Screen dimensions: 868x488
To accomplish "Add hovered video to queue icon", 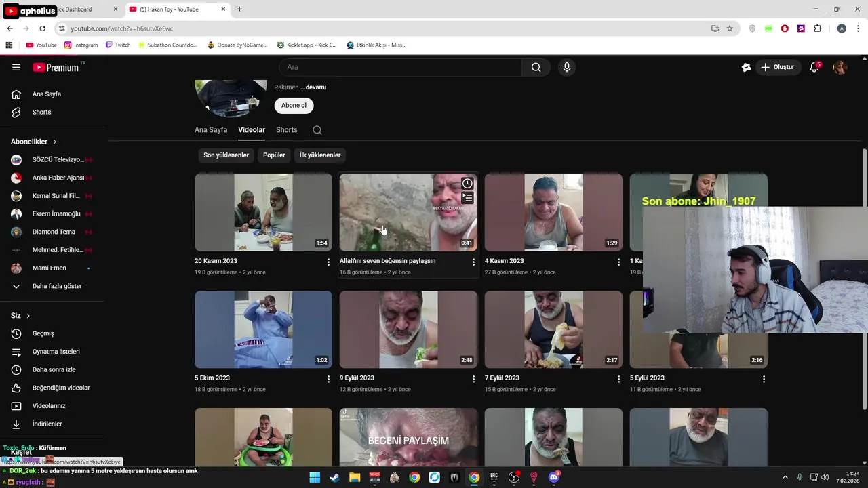I will coord(467,198).
